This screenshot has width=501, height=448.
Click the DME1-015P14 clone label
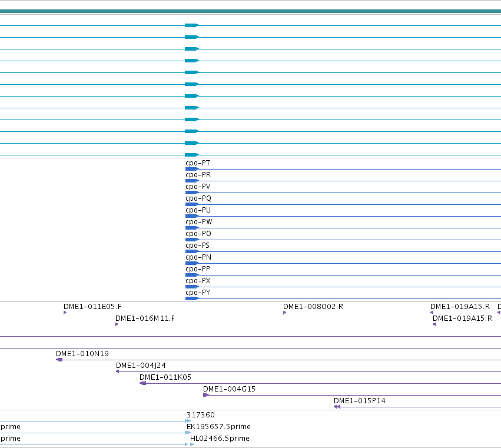[x=360, y=401]
